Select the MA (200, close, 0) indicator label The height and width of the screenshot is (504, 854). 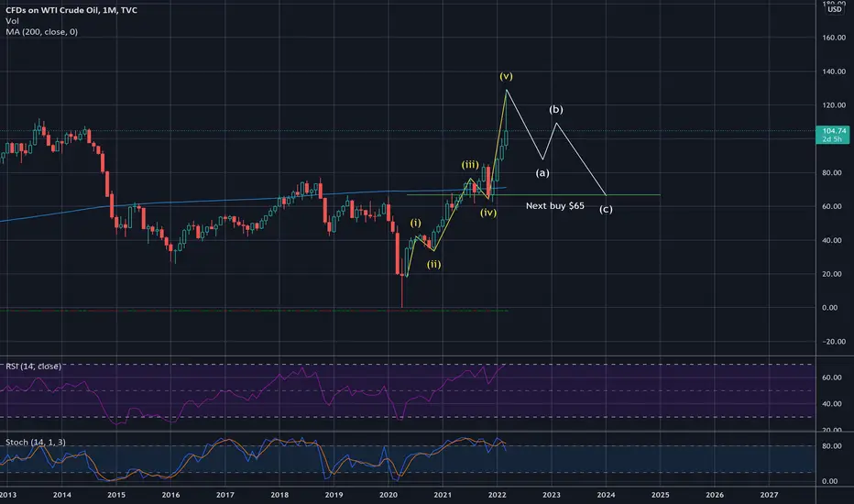[42, 31]
